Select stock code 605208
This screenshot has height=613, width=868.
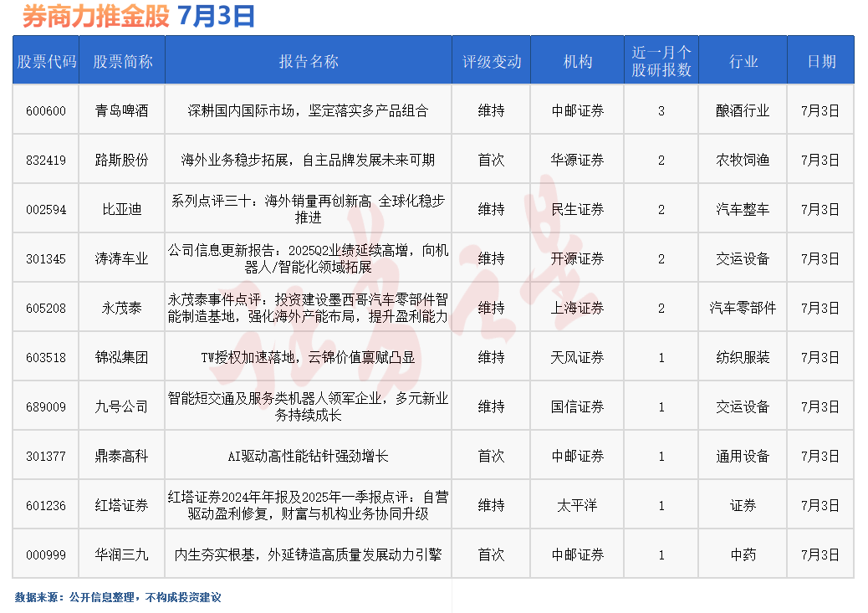click(46, 308)
